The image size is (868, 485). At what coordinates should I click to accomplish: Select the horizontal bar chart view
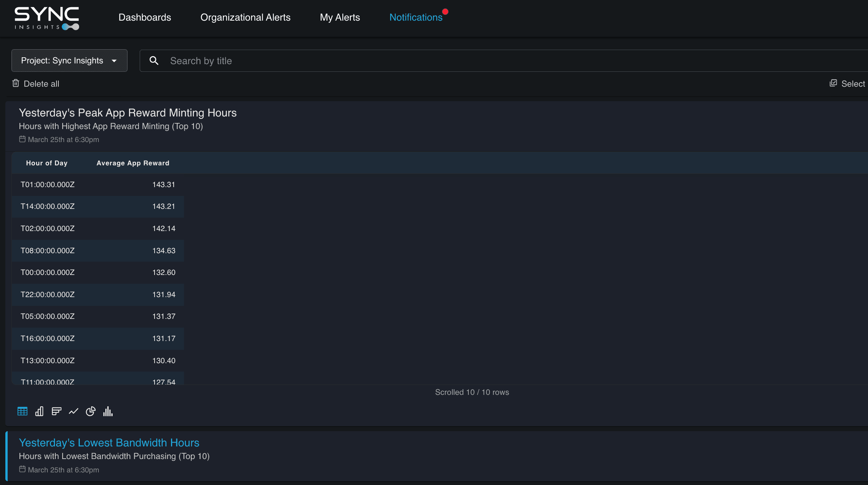click(56, 411)
